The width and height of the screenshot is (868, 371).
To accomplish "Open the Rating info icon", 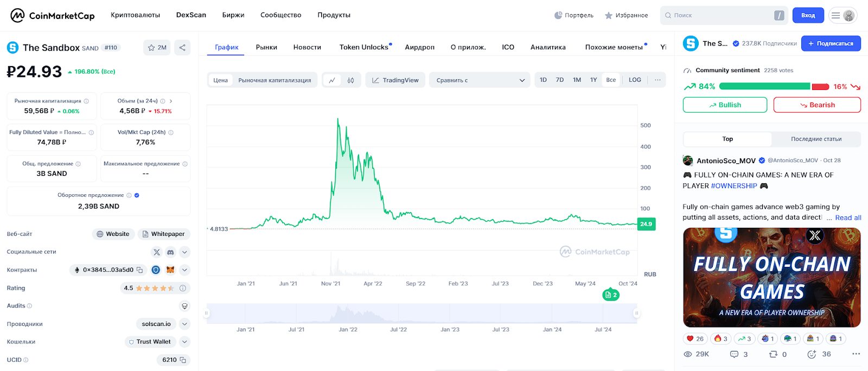I will coord(183,288).
